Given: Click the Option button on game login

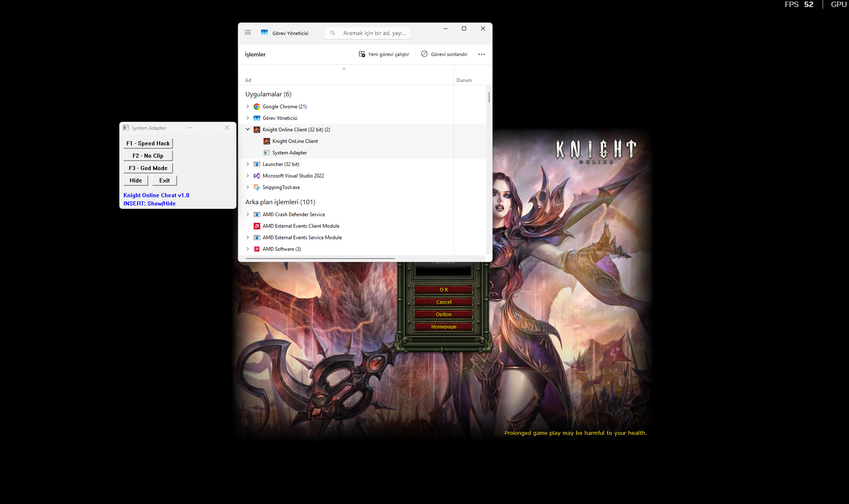Looking at the screenshot, I should (443, 314).
